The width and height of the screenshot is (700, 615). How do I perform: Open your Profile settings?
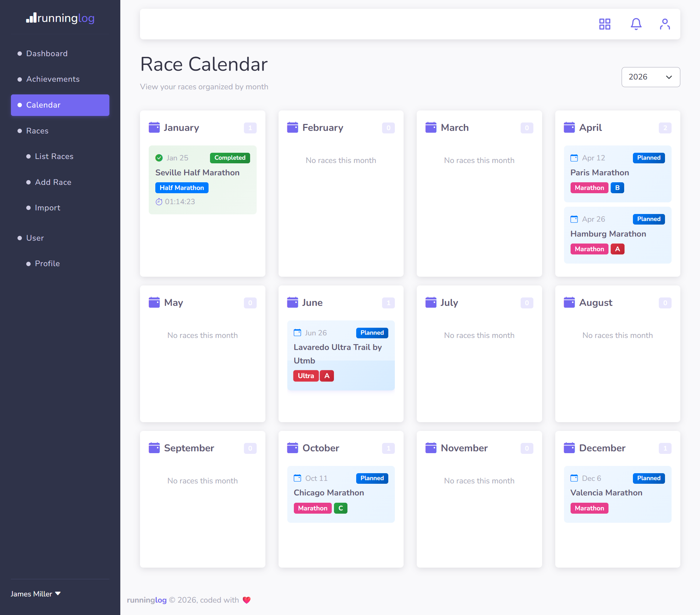pos(47,263)
